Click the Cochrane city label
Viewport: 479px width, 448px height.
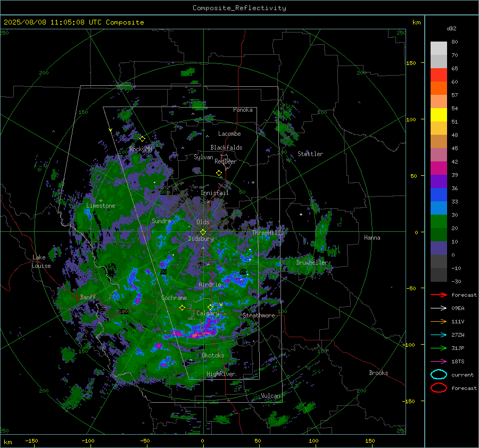[x=174, y=298]
